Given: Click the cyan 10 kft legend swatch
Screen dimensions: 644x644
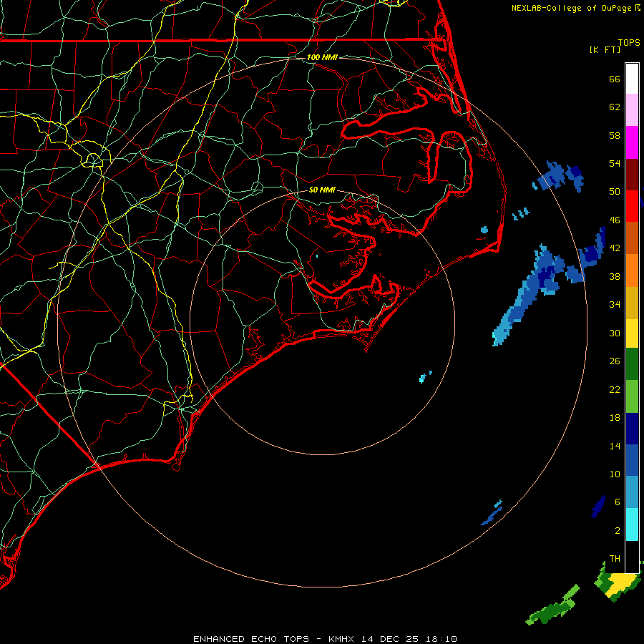Looking at the screenshot, I should pyautogui.click(x=632, y=525).
